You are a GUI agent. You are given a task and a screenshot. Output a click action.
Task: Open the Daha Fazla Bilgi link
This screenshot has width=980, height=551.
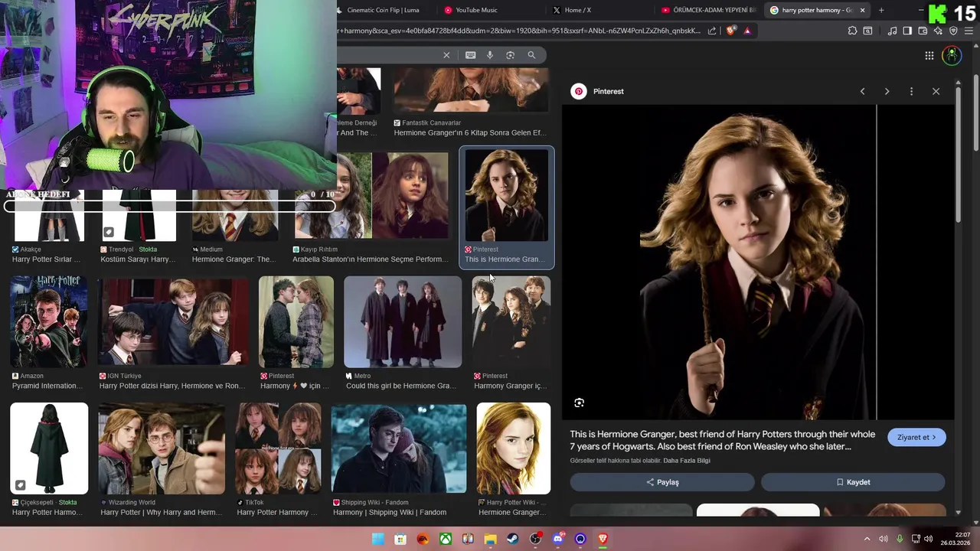[x=687, y=461]
